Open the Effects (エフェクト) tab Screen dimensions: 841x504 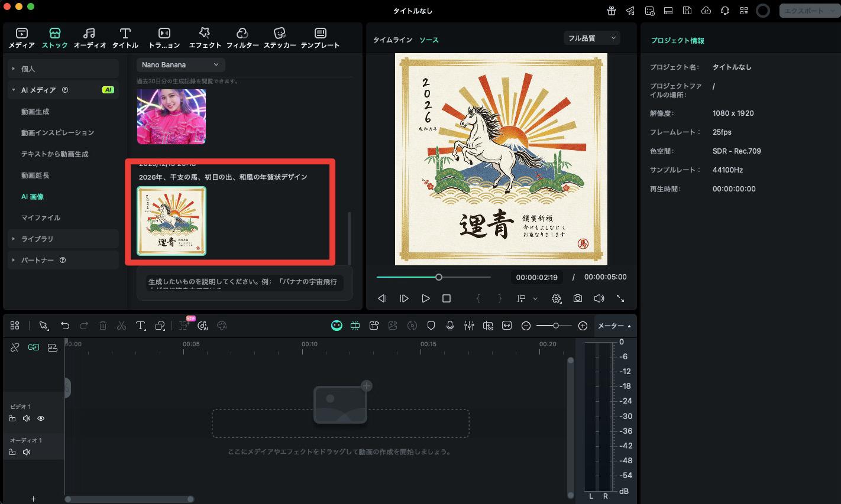click(x=205, y=38)
